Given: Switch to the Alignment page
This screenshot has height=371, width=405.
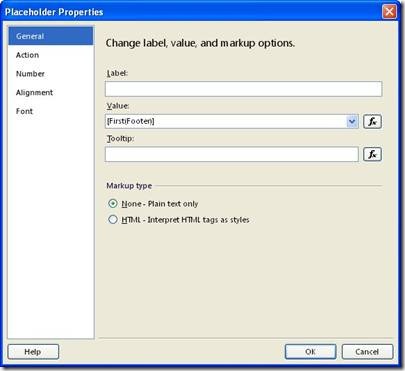Looking at the screenshot, I should click(x=51, y=92).
